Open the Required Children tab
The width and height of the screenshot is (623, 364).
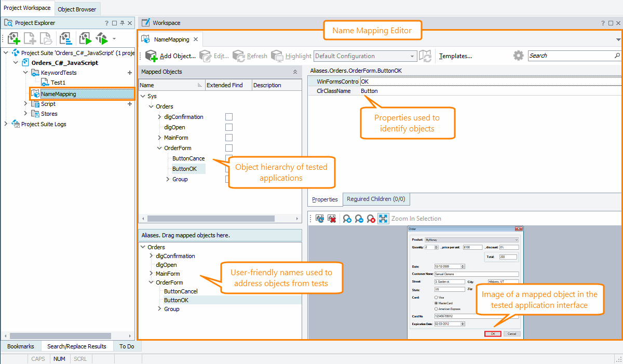click(x=376, y=199)
